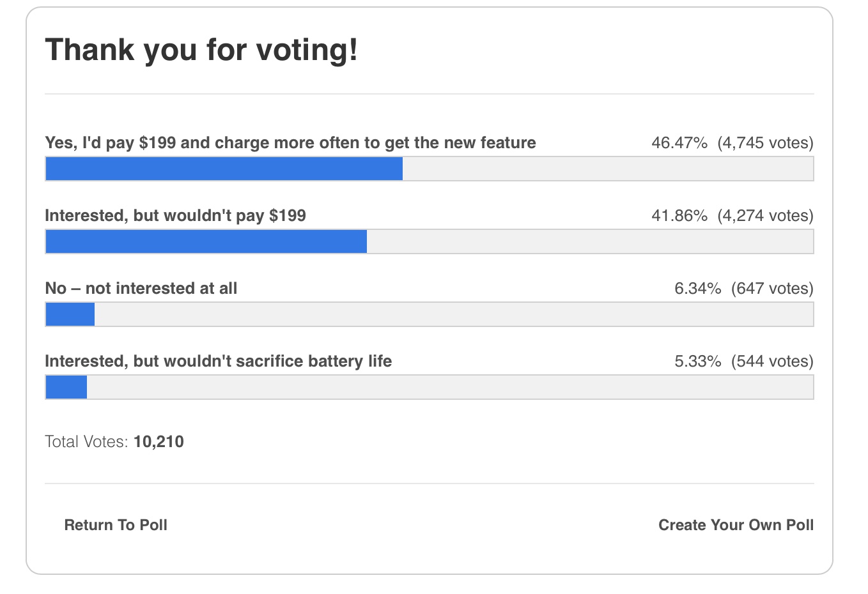This screenshot has height=594, width=868.
Task: Click the "wouldn't sacrifice battery life" option label
Action: (x=218, y=361)
